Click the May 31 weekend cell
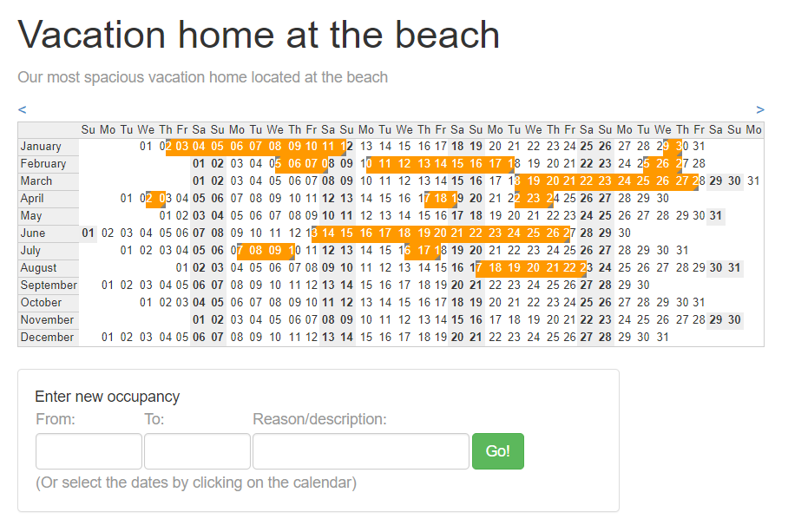The image size is (788, 532). click(716, 215)
